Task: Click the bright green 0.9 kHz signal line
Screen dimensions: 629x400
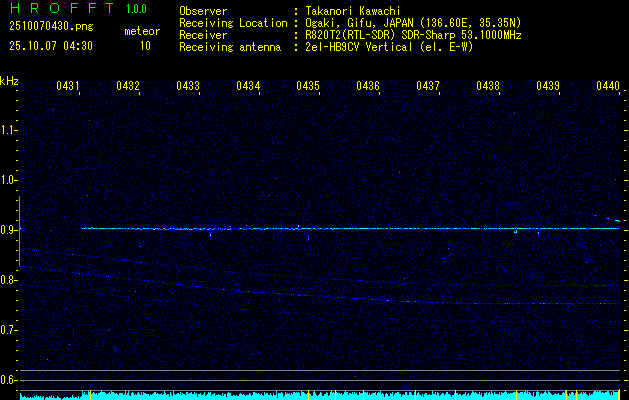Action: coord(350,229)
